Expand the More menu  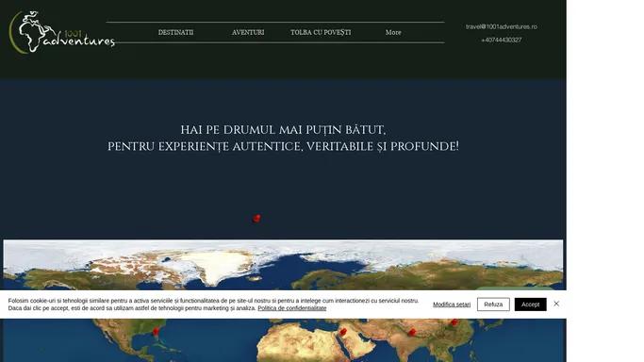pos(393,32)
